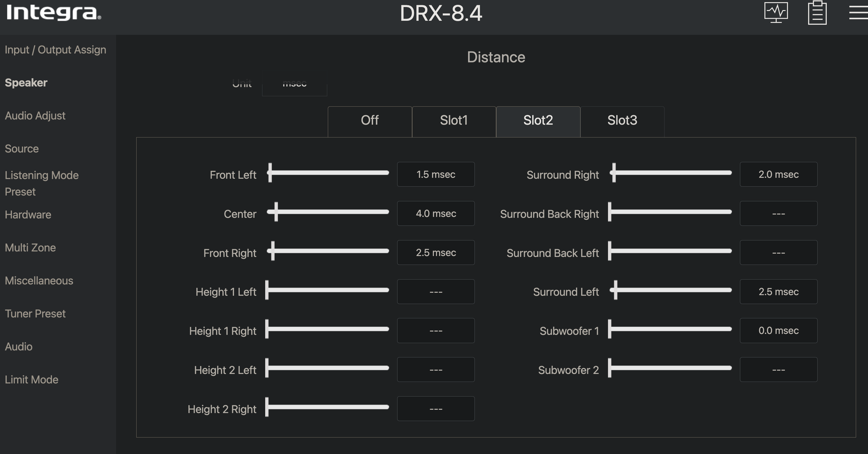Click the Subwoofer 1 value field
Viewport: 868px width, 454px height.
tap(778, 331)
